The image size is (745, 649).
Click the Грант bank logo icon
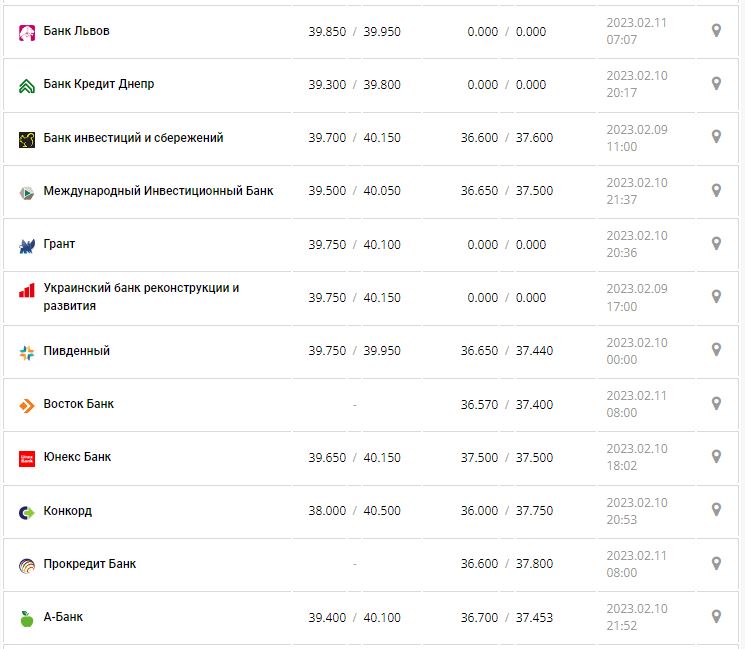[27, 245]
